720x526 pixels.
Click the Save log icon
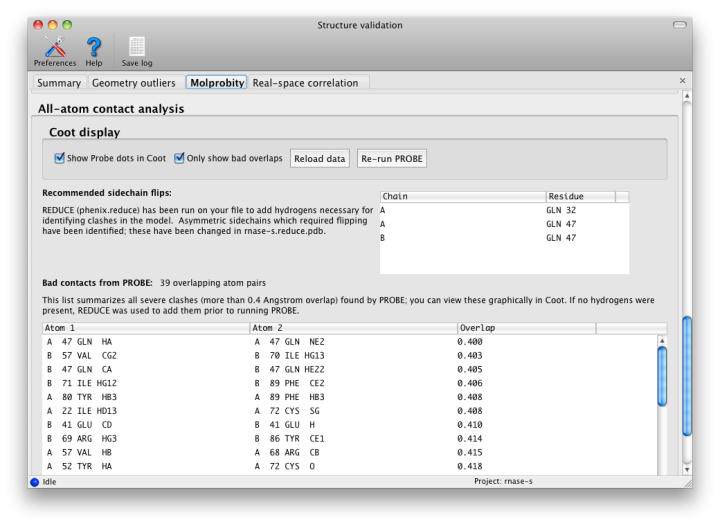pyautogui.click(x=137, y=46)
